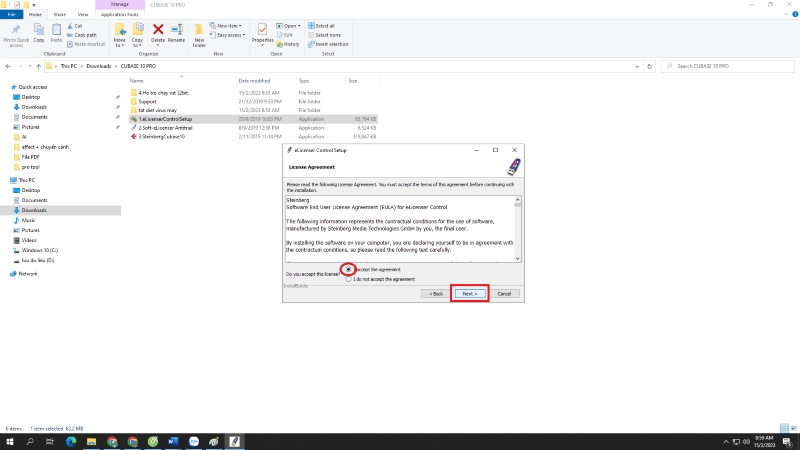This screenshot has width=800, height=450.
Task: Click This PC in the breadcrumb path
Action: [x=69, y=66]
